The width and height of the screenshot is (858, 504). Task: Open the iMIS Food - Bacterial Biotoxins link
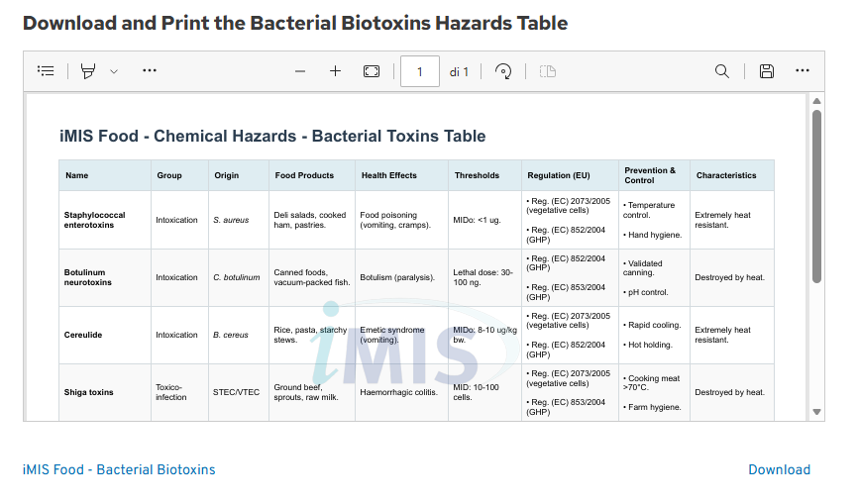[x=119, y=469]
